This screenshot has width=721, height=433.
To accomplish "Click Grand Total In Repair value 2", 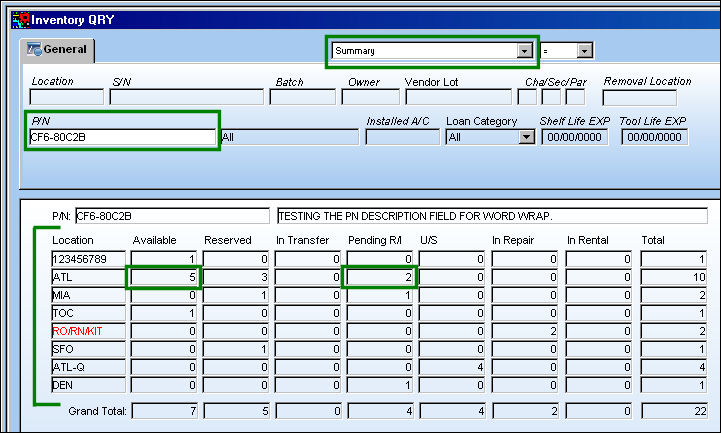I will click(526, 411).
